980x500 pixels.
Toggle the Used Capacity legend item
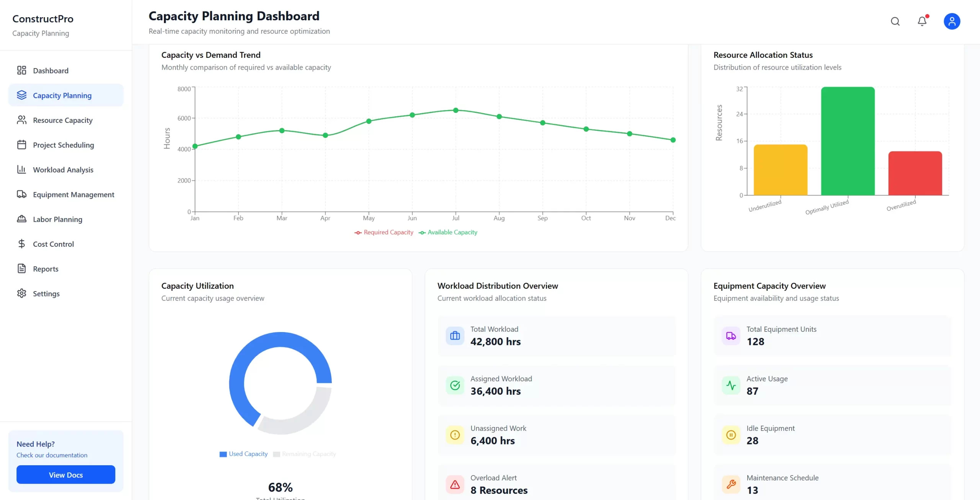[x=243, y=454]
